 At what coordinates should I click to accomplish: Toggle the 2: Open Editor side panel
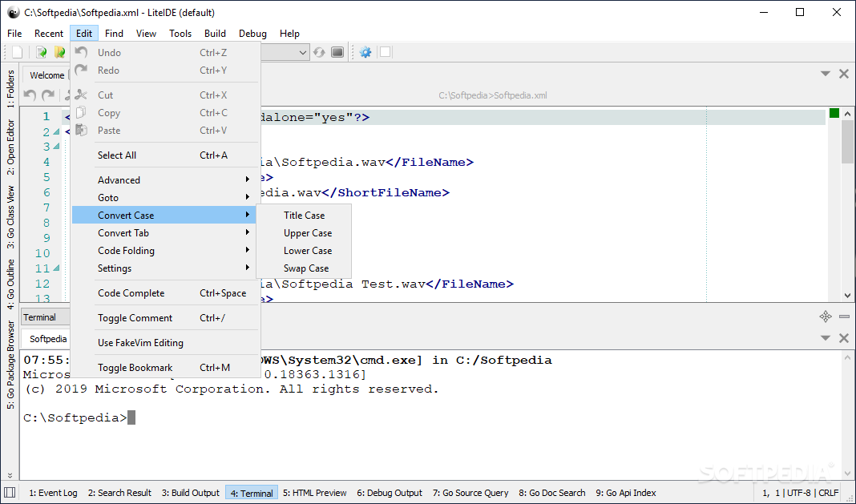[x=10, y=147]
